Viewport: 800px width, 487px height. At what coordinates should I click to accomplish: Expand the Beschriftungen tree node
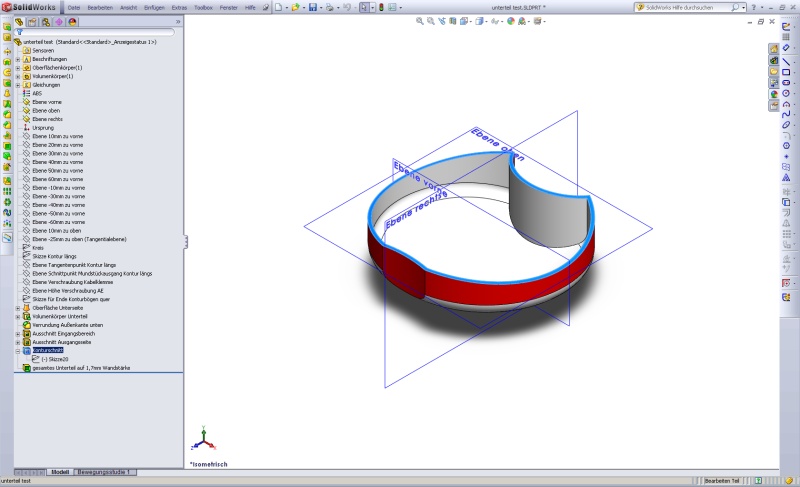point(17,59)
